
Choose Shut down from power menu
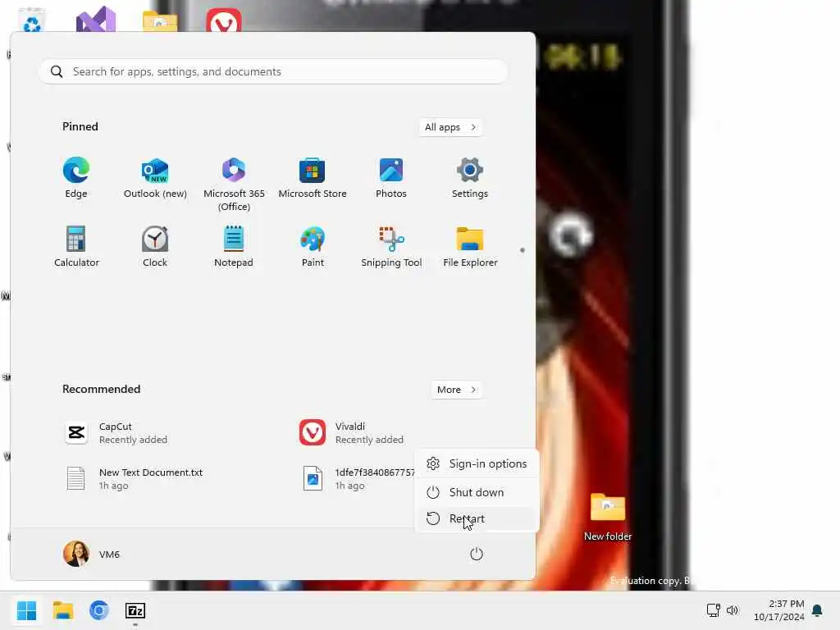click(477, 492)
